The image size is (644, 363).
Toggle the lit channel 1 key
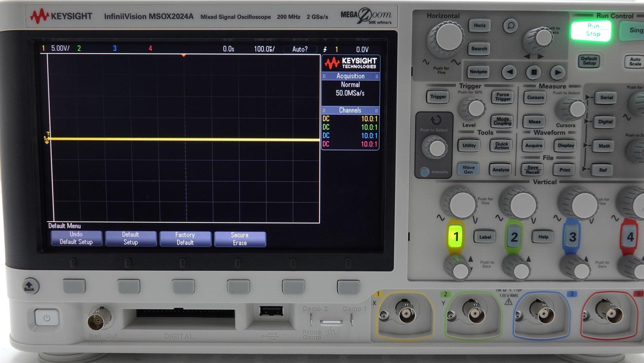click(x=456, y=237)
